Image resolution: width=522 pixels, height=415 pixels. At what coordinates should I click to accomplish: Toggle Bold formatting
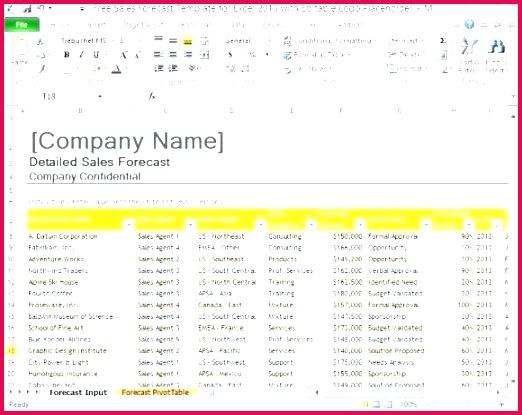pos(67,55)
